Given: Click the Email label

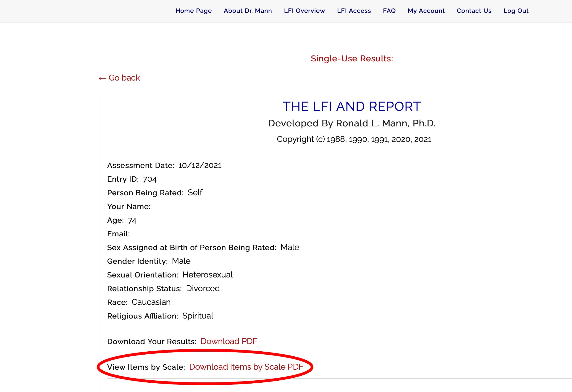Looking at the screenshot, I should [118, 234].
